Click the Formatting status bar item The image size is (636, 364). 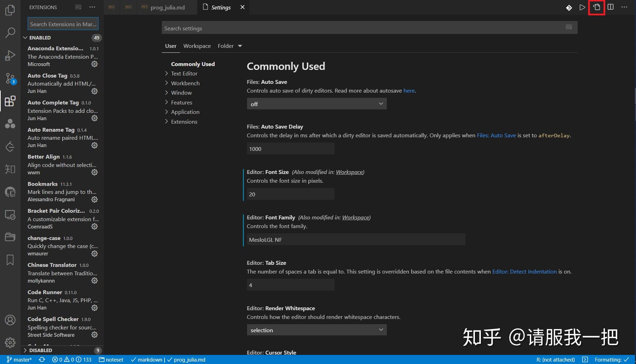[612, 359]
